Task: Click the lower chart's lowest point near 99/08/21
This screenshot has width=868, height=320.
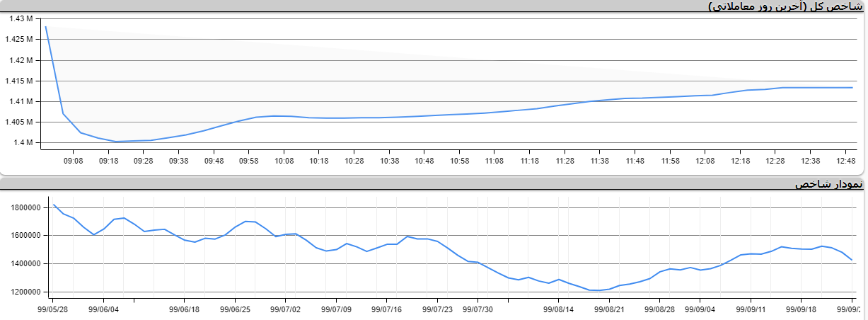Action: (x=598, y=290)
